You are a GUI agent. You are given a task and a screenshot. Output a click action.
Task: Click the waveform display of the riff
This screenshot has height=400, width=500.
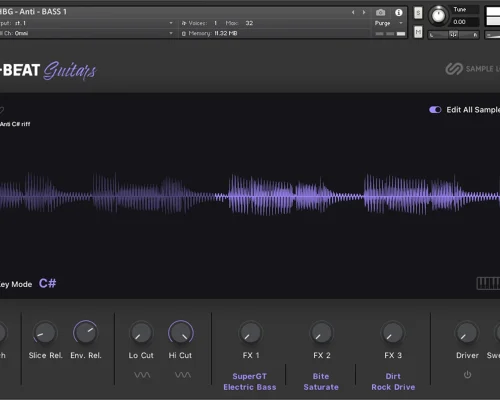pos(250,197)
